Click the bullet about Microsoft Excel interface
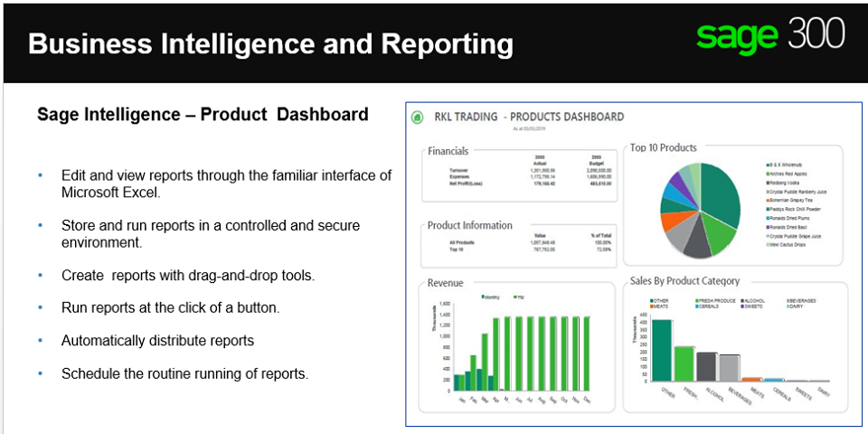 [226, 184]
